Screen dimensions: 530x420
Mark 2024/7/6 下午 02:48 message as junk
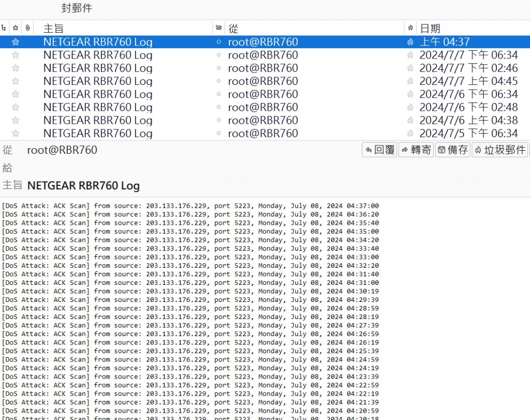[x=410, y=107]
